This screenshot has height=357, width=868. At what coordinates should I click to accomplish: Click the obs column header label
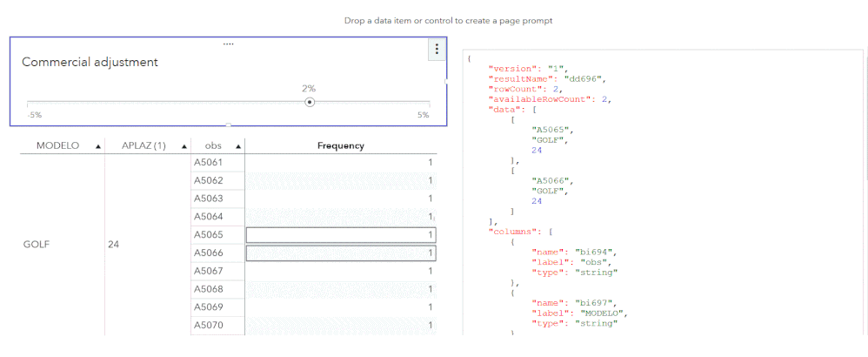[213, 145]
